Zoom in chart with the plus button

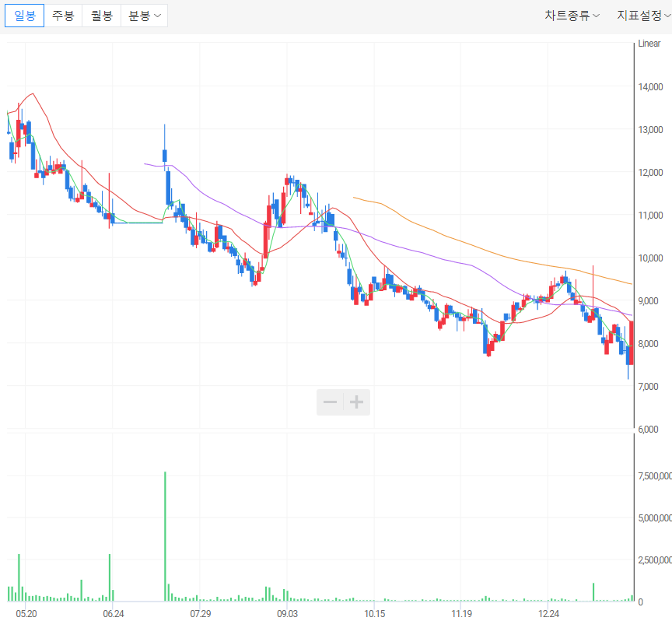point(356,402)
